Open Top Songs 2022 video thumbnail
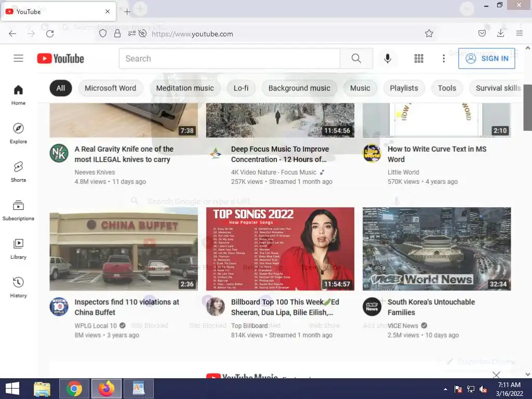Image resolution: width=532 pixels, height=399 pixels. (280, 249)
